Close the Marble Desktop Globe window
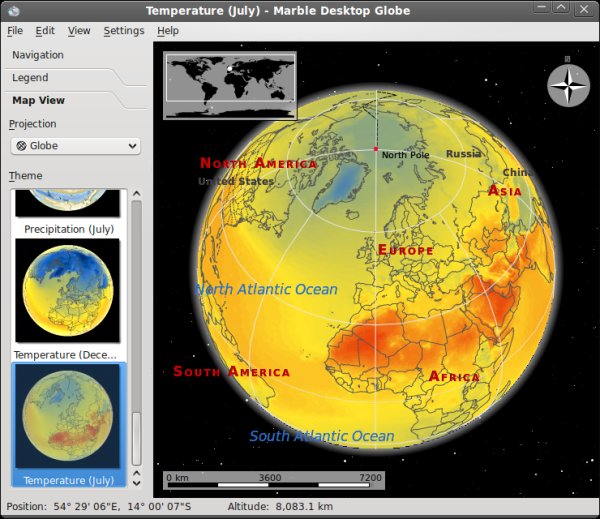The width and height of the screenshot is (600, 519). pyautogui.click(x=584, y=9)
